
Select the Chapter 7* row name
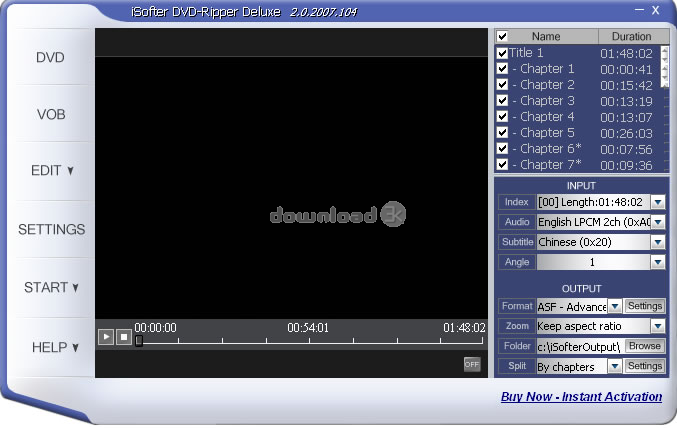tap(547, 165)
